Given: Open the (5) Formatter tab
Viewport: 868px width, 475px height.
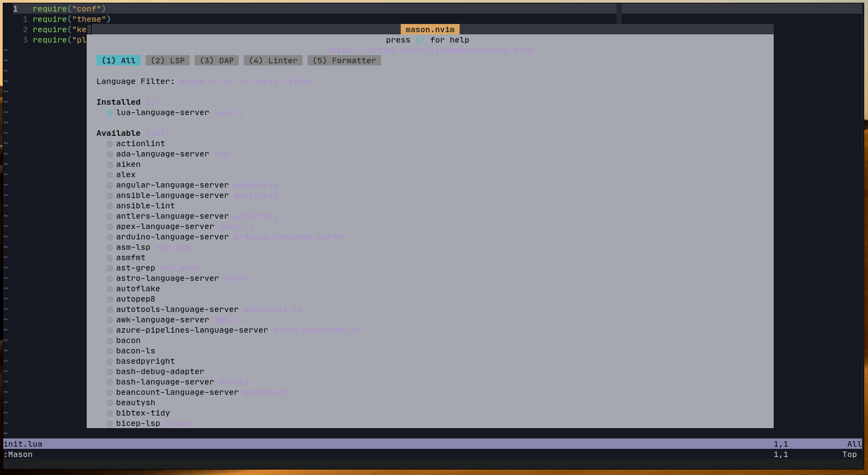Looking at the screenshot, I should (x=344, y=61).
